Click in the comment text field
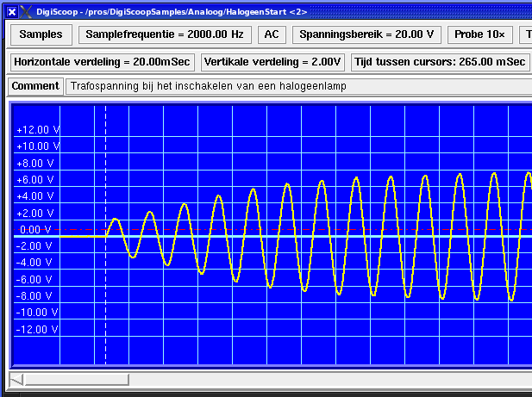Image resolution: width=532 pixels, height=397 pixels. click(293, 86)
